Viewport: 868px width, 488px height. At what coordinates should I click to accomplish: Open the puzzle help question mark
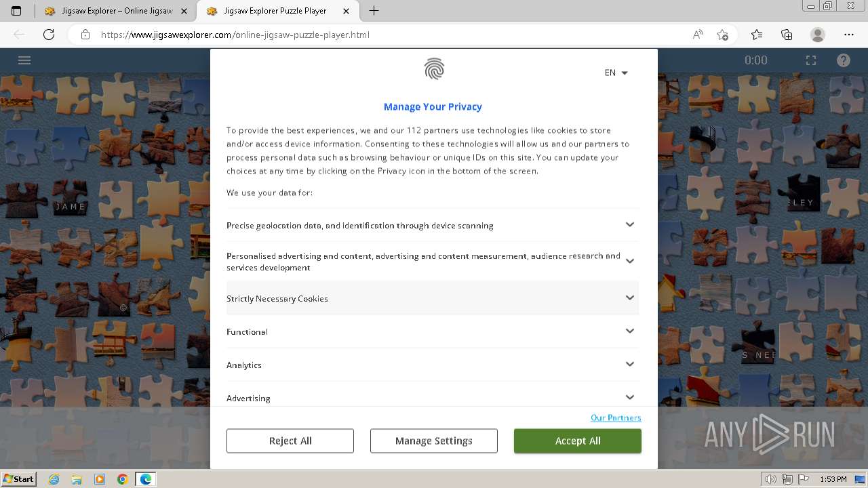coord(844,60)
